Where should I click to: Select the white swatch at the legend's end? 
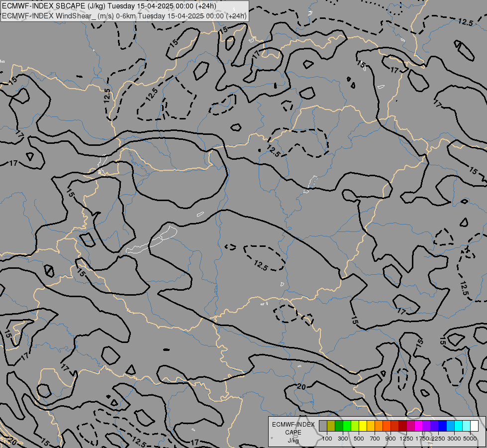click(474, 426)
